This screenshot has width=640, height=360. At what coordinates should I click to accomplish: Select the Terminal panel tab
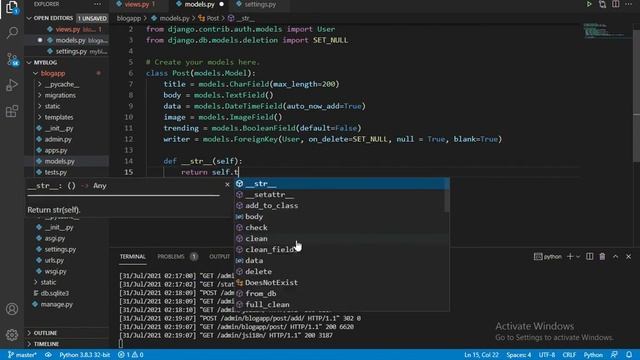point(132,256)
